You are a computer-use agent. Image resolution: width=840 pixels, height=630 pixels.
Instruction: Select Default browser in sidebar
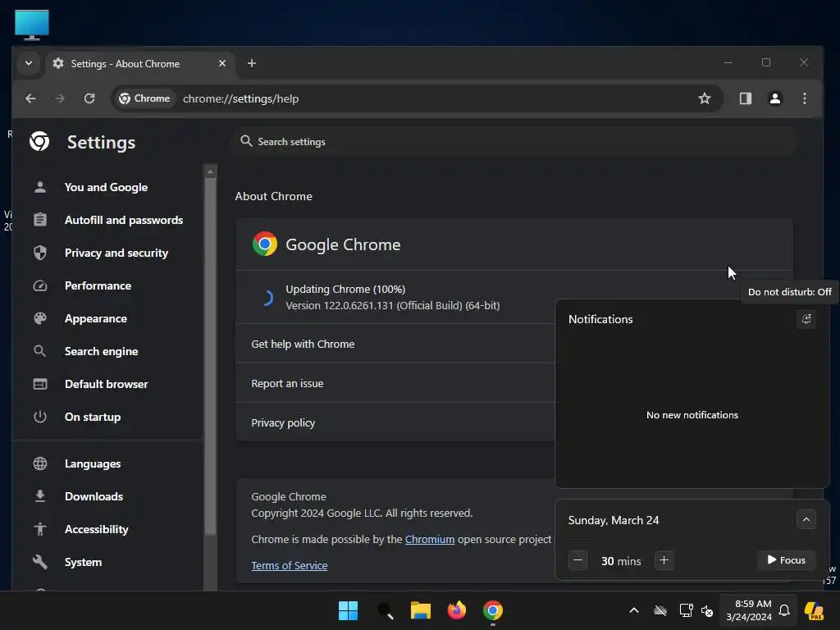pos(106,384)
